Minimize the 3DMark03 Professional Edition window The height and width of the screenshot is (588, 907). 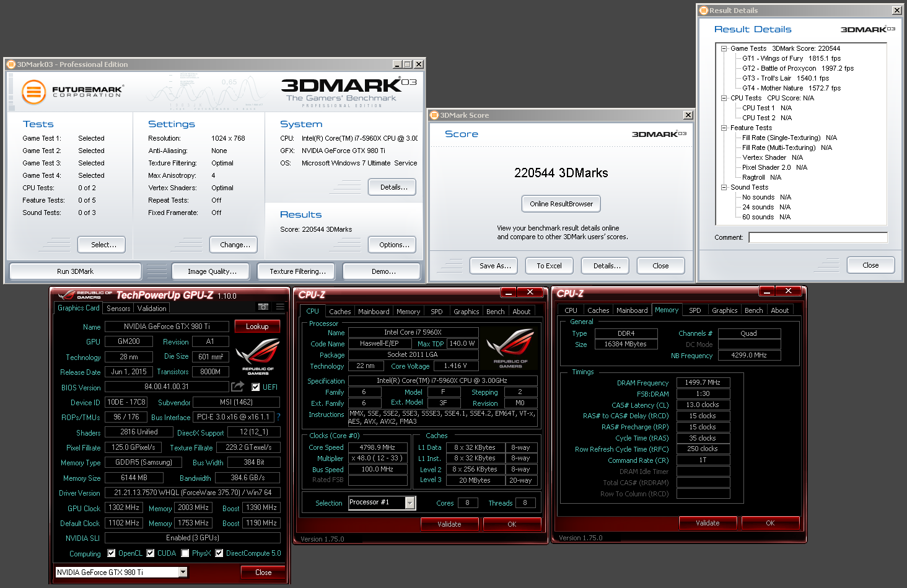pyautogui.click(x=397, y=64)
